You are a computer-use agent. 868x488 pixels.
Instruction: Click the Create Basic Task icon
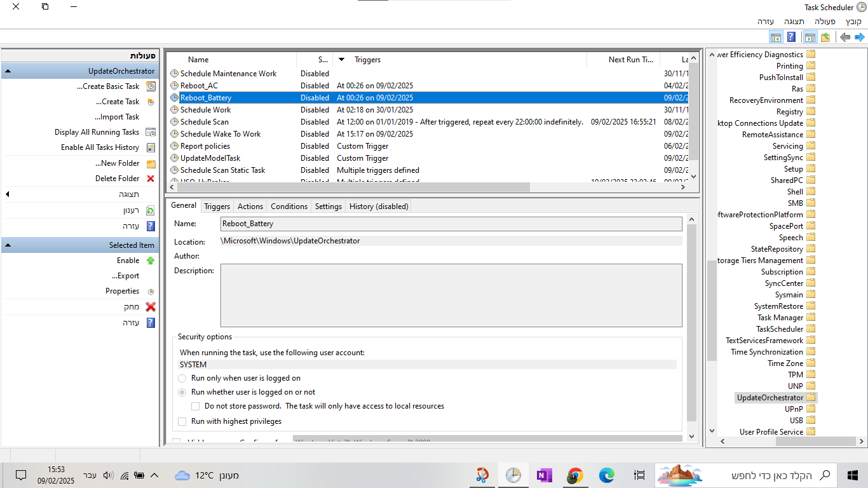(151, 86)
